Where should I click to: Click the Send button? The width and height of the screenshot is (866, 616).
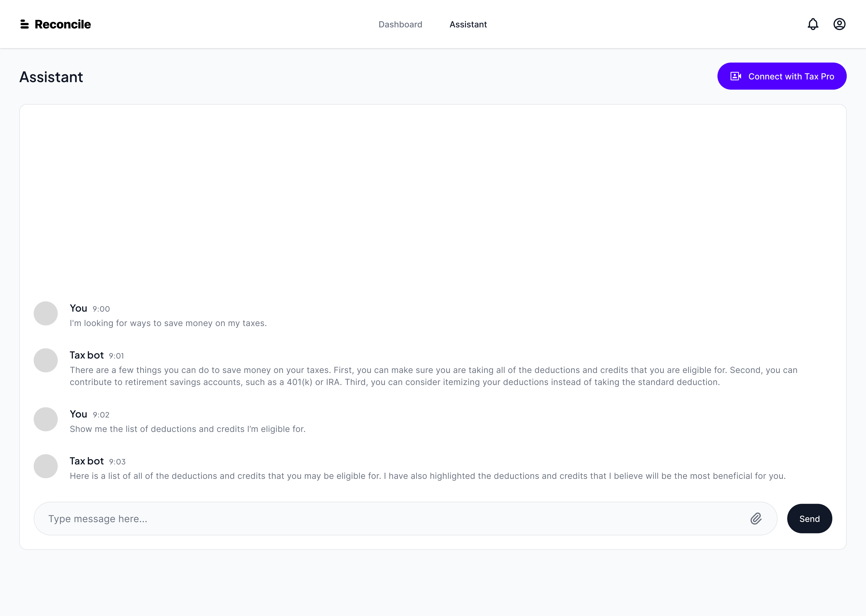pyautogui.click(x=809, y=519)
